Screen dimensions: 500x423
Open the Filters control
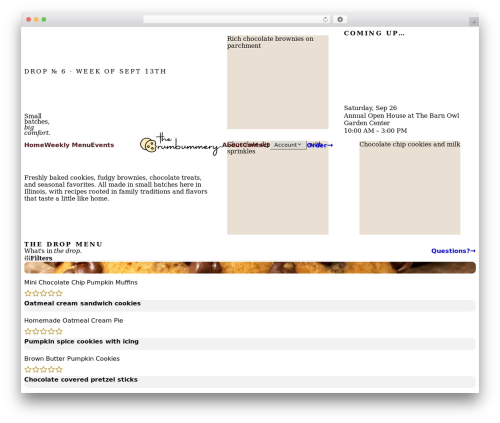pyautogui.click(x=38, y=258)
